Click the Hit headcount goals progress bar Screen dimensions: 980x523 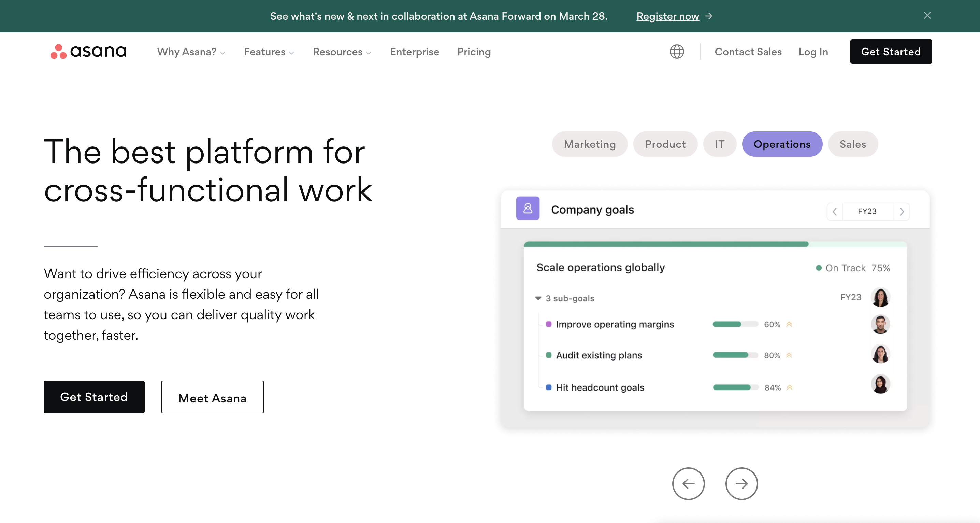pos(735,387)
